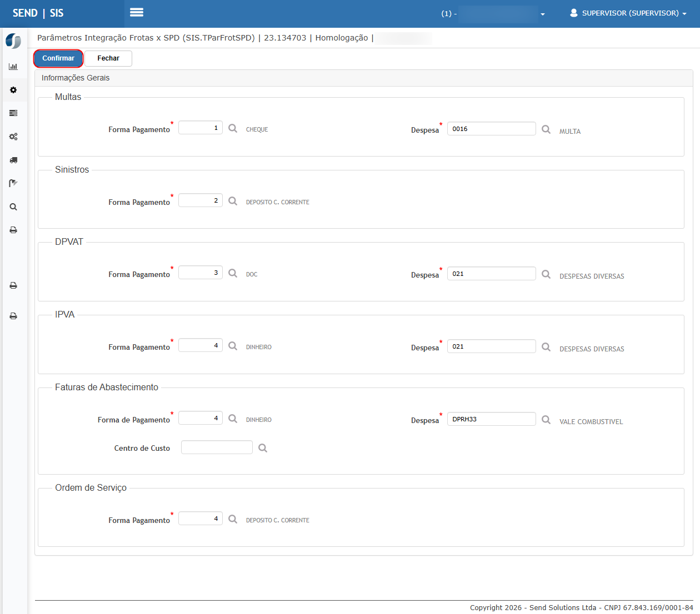Open the flag icon in sidebar

(x=13, y=183)
